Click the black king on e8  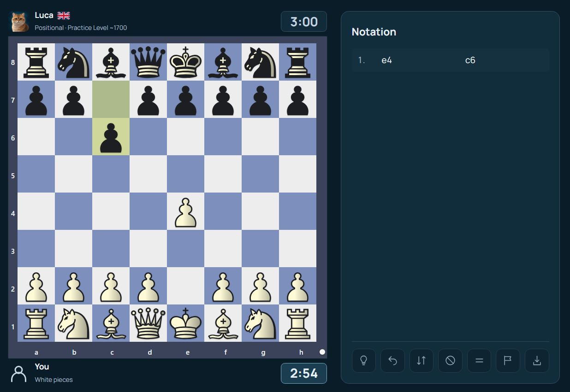tap(185, 62)
